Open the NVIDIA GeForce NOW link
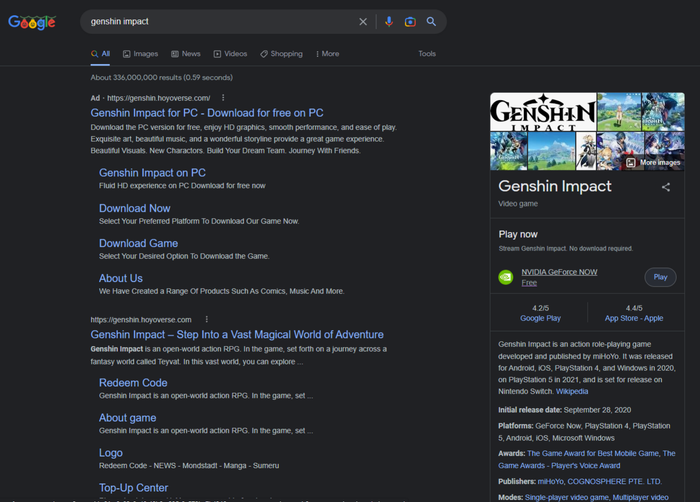 (559, 272)
